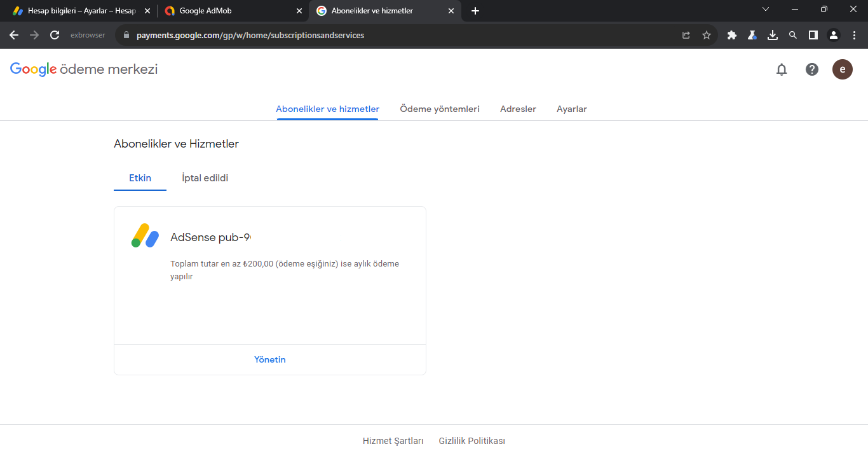Switch to the Google AdMob browser tab
Image resolution: width=868 pixels, height=458 pixels.
pos(232,11)
